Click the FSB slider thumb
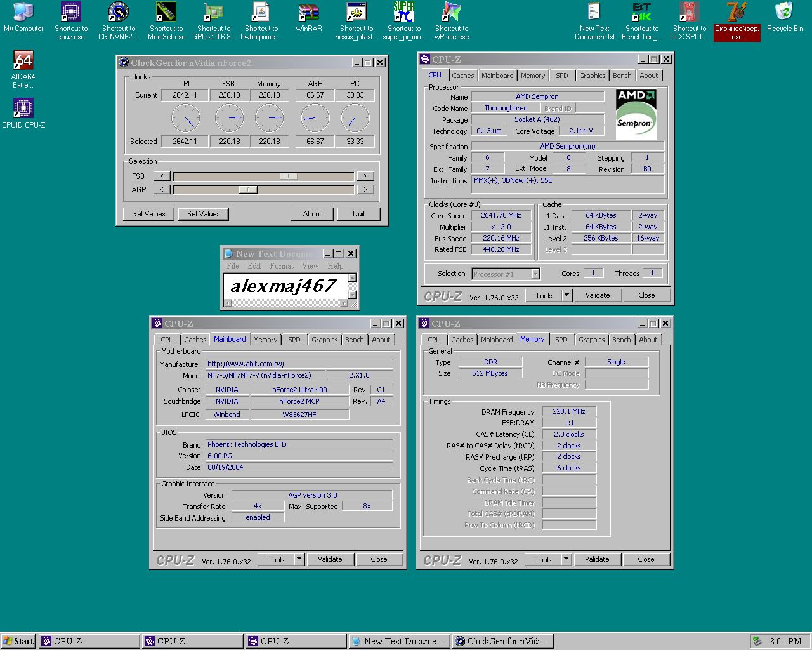This screenshot has height=650, width=812. [x=289, y=176]
